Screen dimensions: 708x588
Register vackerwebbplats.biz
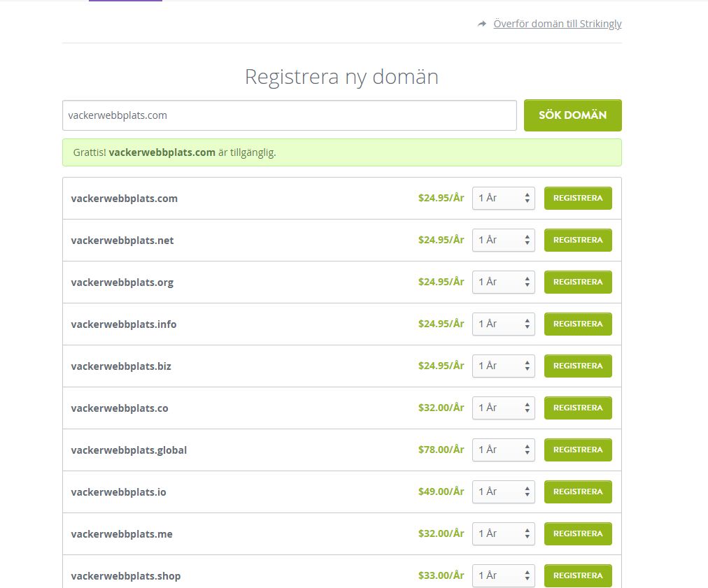click(x=578, y=366)
